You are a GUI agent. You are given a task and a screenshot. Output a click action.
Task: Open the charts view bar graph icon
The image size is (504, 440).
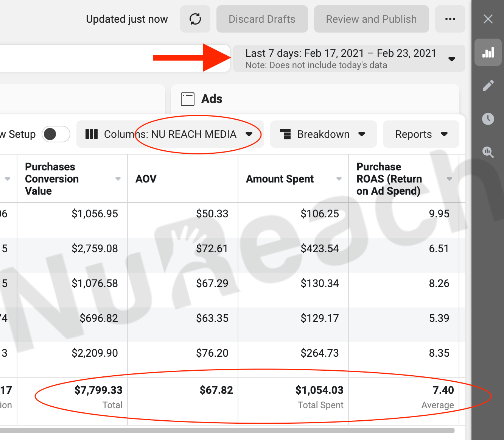click(x=488, y=53)
